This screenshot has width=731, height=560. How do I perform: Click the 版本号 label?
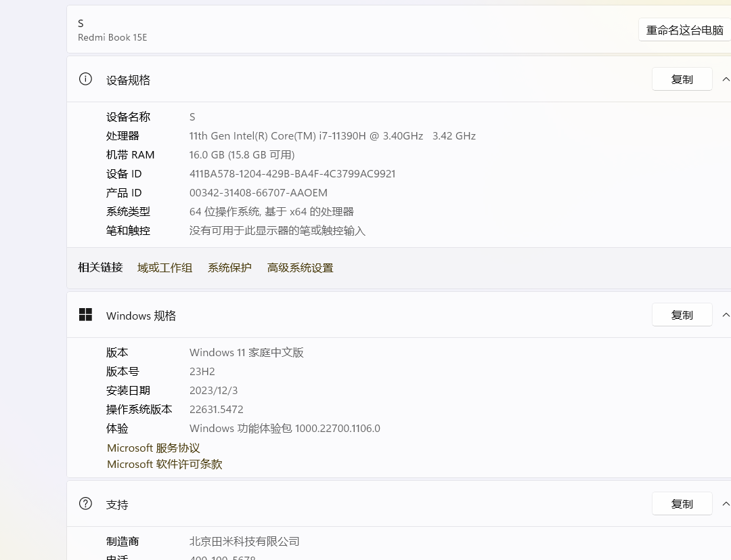pyautogui.click(x=123, y=372)
